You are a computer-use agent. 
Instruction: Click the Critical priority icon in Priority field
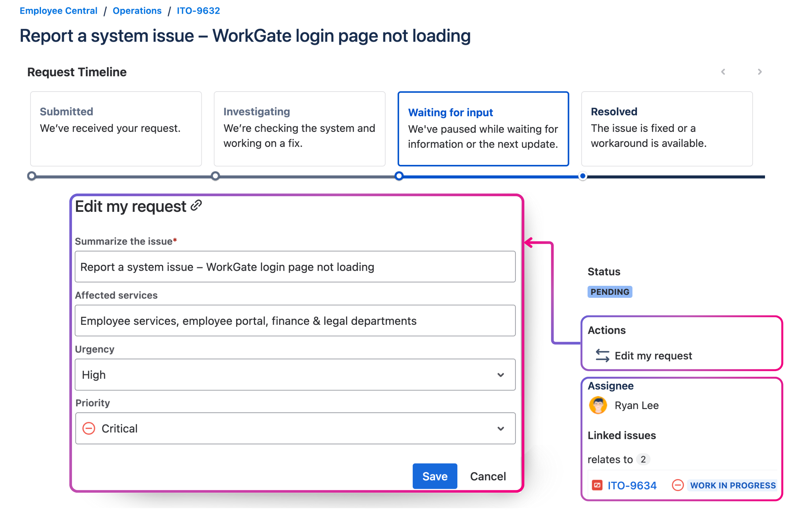[89, 428]
